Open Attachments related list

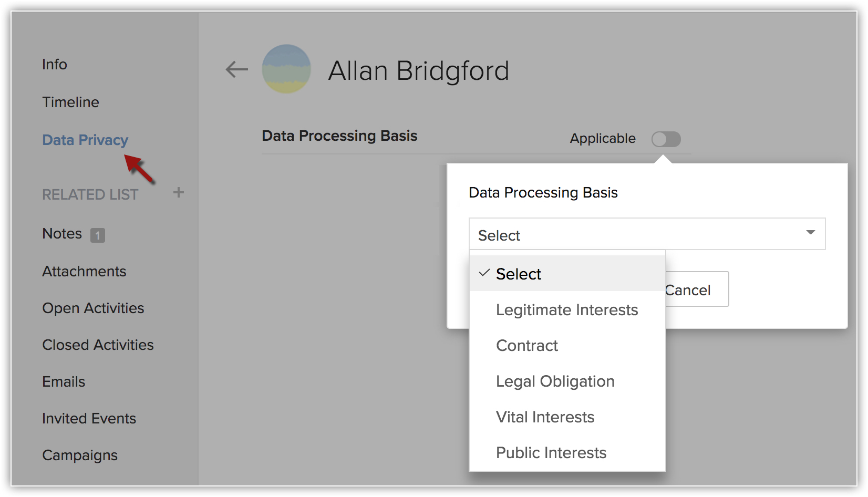84,271
